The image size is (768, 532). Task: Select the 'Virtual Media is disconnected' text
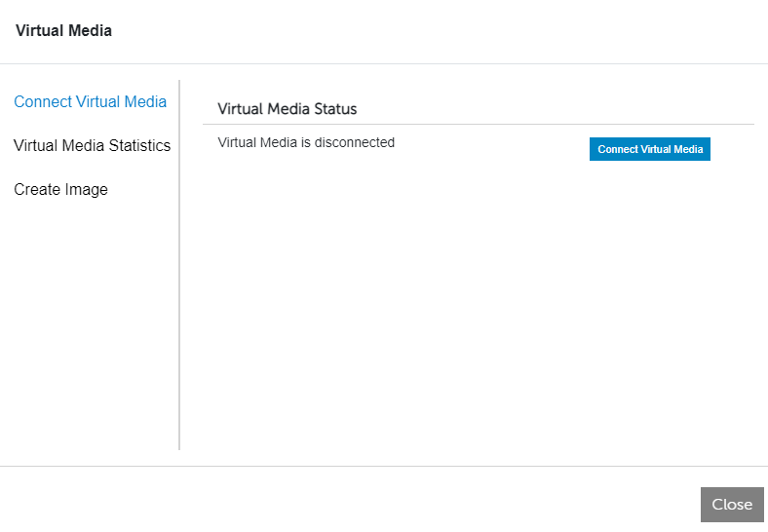(x=305, y=142)
